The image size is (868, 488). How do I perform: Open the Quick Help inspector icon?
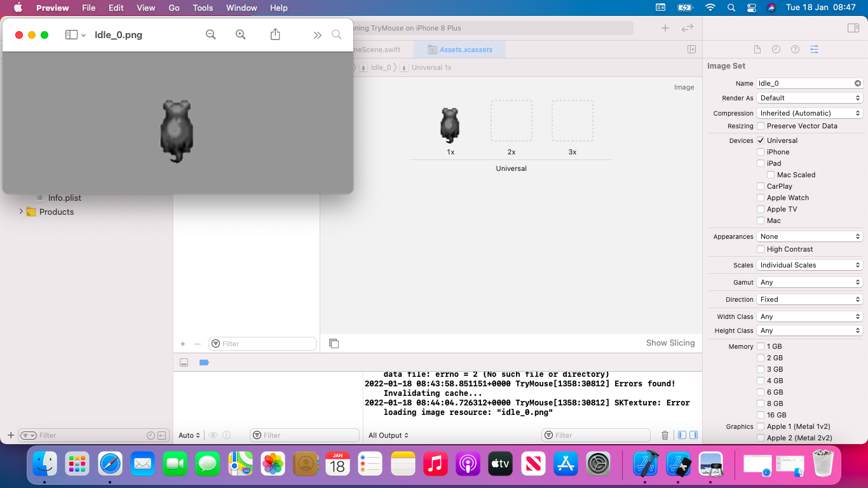pos(795,50)
